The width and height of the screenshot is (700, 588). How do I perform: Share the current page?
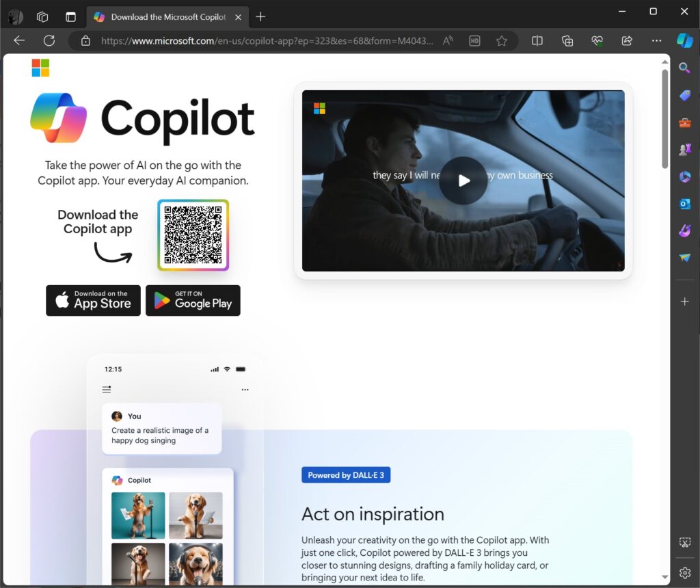626,40
